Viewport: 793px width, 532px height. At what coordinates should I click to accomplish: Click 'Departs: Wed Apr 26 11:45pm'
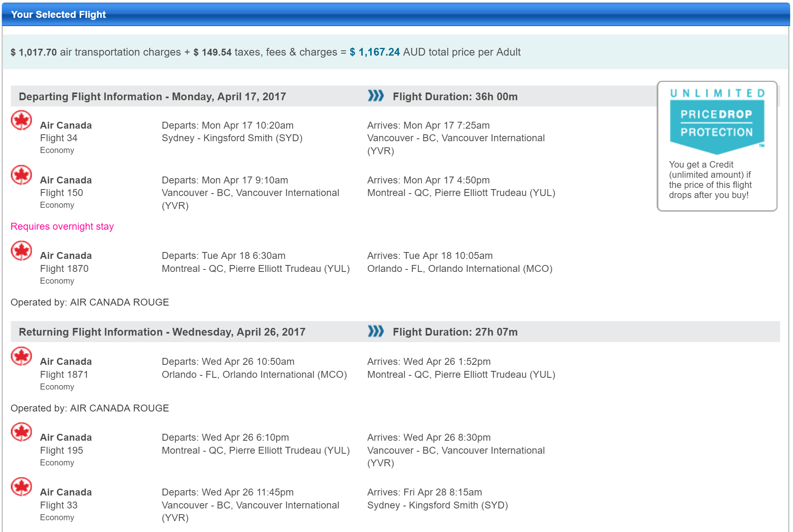coord(228,492)
